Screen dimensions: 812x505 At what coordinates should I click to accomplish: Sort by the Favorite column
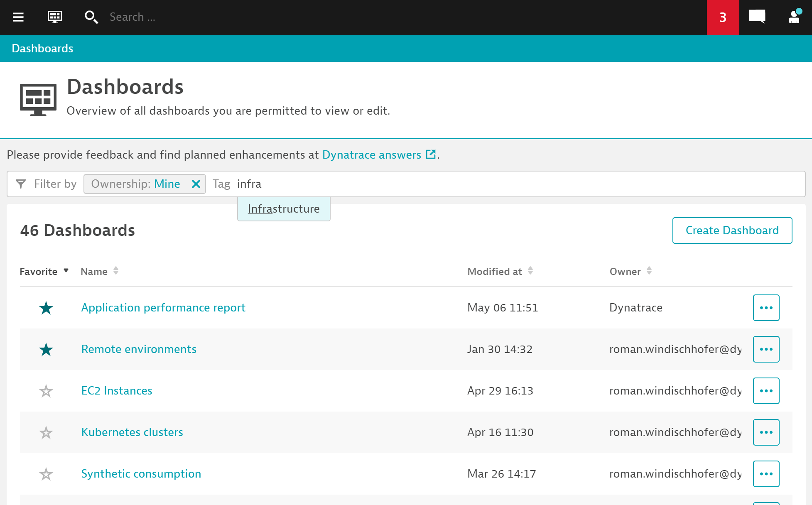click(44, 272)
